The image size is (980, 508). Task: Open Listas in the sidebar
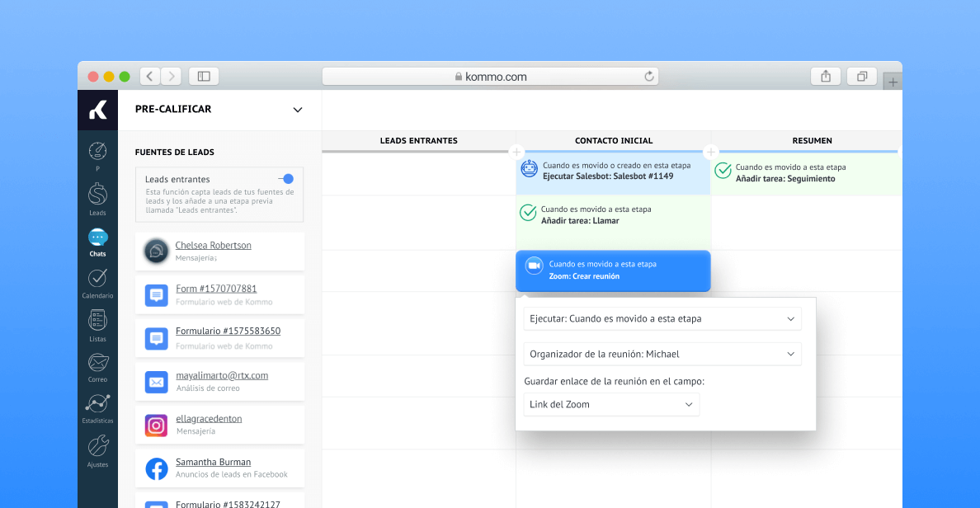tap(97, 323)
